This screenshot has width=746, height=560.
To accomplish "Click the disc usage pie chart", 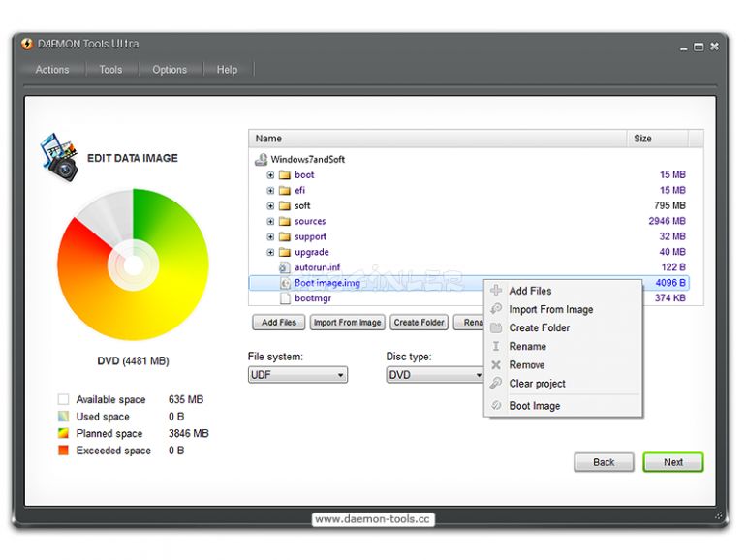I will tap(134, 265).
